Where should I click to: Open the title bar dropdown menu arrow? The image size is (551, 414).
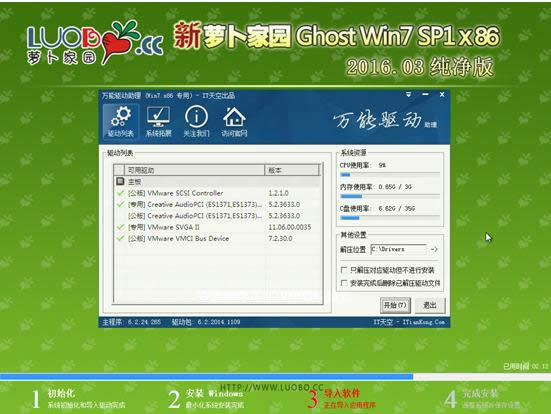pos(408,95)
